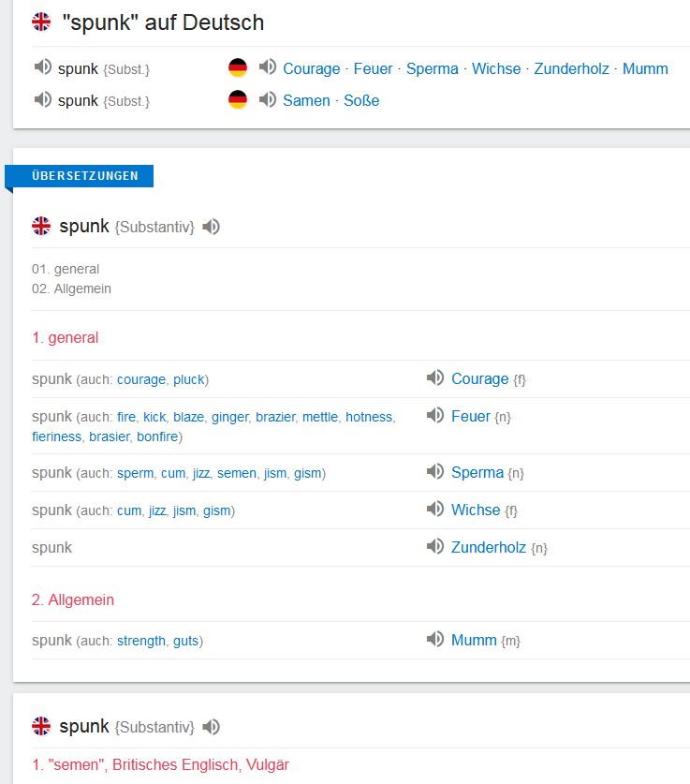Play speaker before Samen in summary
The width and height of the screenshot is (690, 784).
pyautogui.click(x=268, y=99)
